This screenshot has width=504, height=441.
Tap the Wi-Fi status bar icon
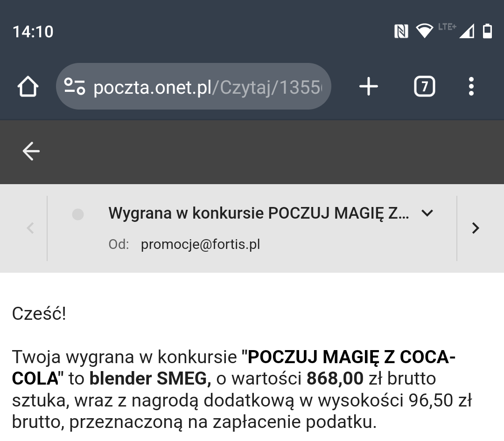[x=424, y=31]
